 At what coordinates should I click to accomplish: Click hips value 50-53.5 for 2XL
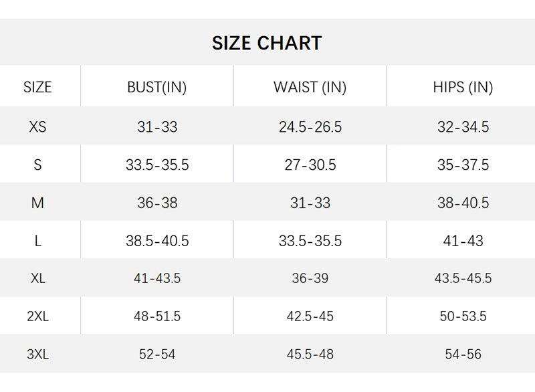463,316
